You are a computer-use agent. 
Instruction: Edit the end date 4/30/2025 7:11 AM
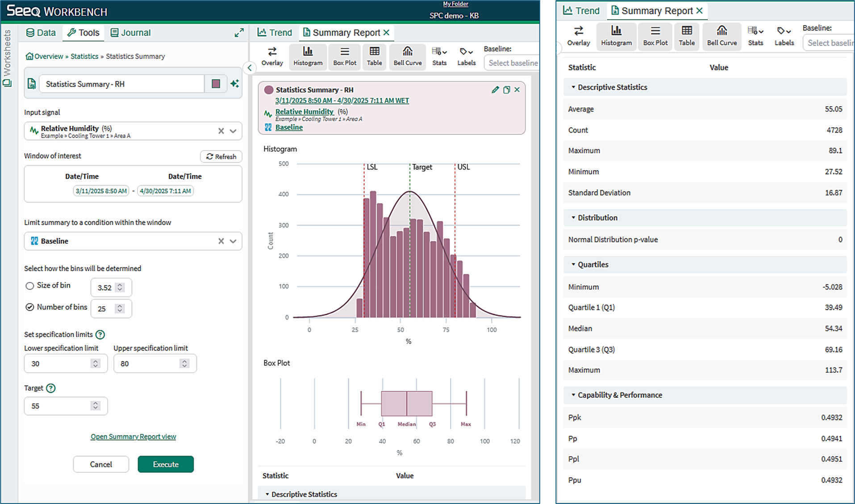[165, 191]
